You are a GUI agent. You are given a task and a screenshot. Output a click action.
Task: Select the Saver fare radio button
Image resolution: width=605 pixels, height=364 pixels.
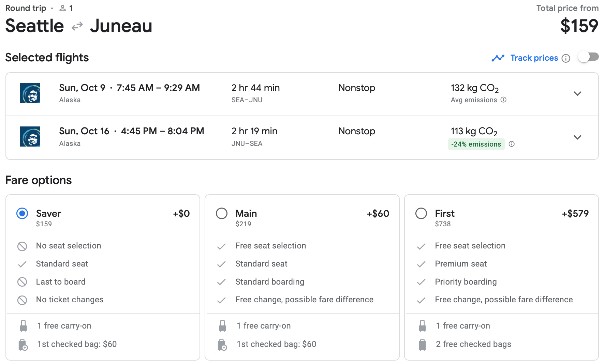(x=22, y=214)
